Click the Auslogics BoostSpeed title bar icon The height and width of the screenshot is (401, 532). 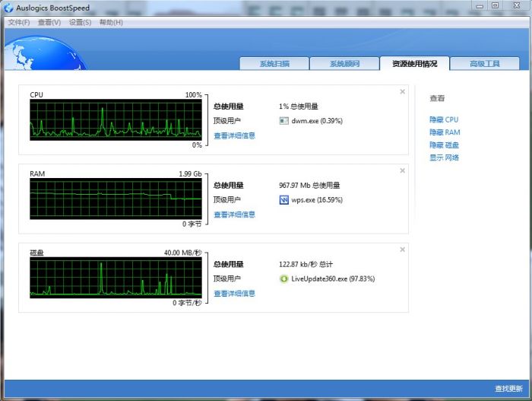[8, 8]
